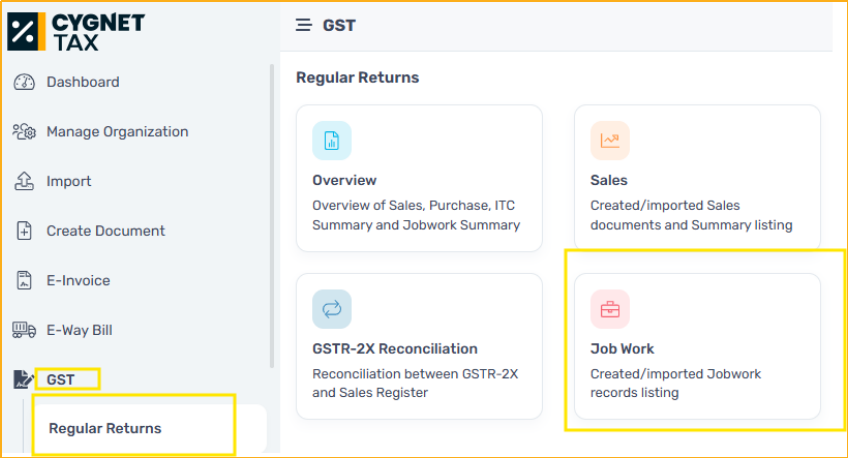Toggle sidebar with hamburger menu icon
The width and height of the screenshot is (848, 458).
point(303,25)
